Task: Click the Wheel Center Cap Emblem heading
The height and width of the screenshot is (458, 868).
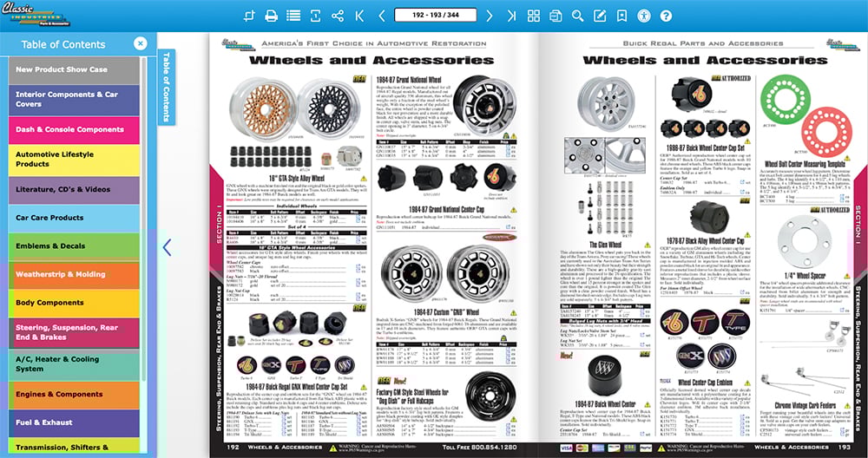Action: coord(705,383)
